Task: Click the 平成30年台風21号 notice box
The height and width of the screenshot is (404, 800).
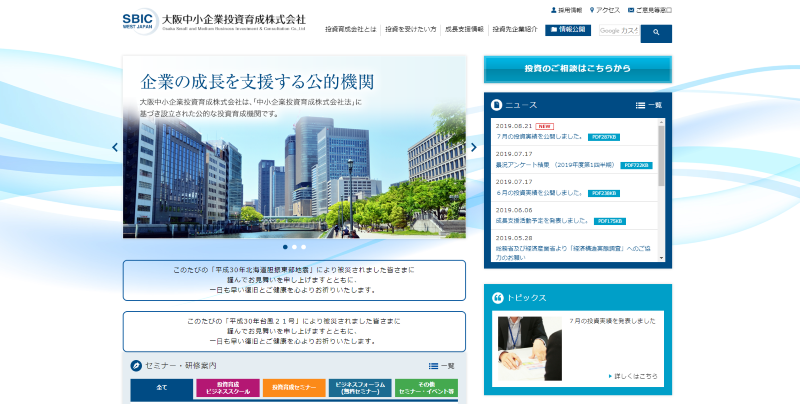Action: [x=294, y=332]
